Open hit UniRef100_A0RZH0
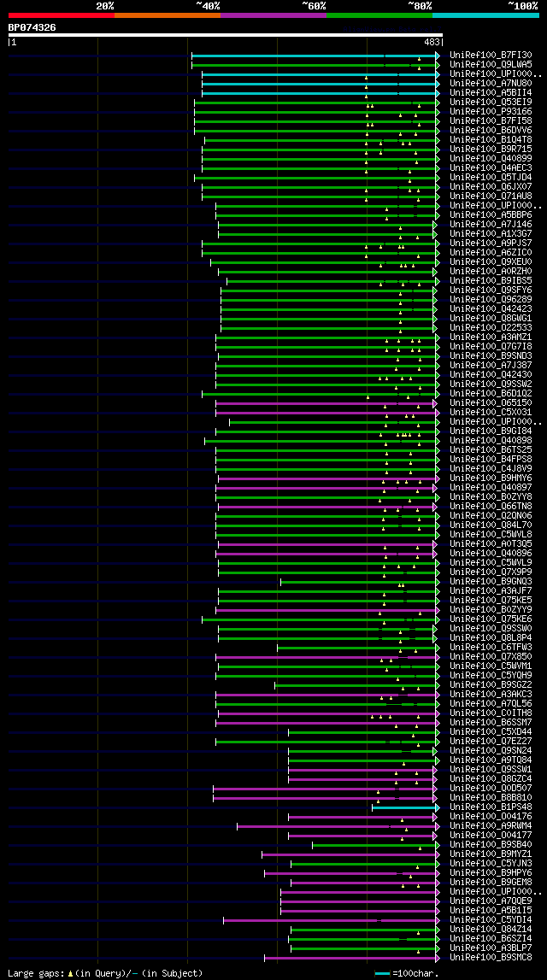The image size is (547, 980). pos(491,271)
